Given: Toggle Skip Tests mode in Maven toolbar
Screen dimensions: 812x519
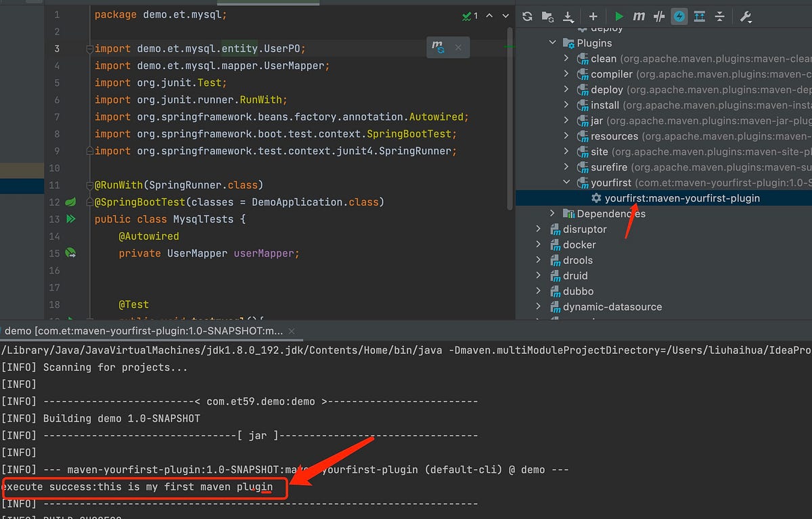Looking at the screenshot, I should 659,16.
